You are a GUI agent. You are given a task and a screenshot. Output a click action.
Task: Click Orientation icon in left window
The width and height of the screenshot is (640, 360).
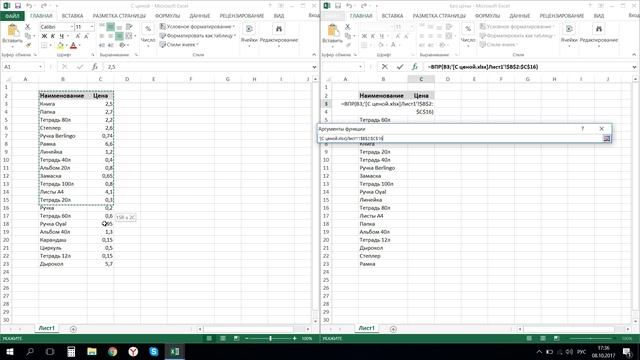click(122, 45)
